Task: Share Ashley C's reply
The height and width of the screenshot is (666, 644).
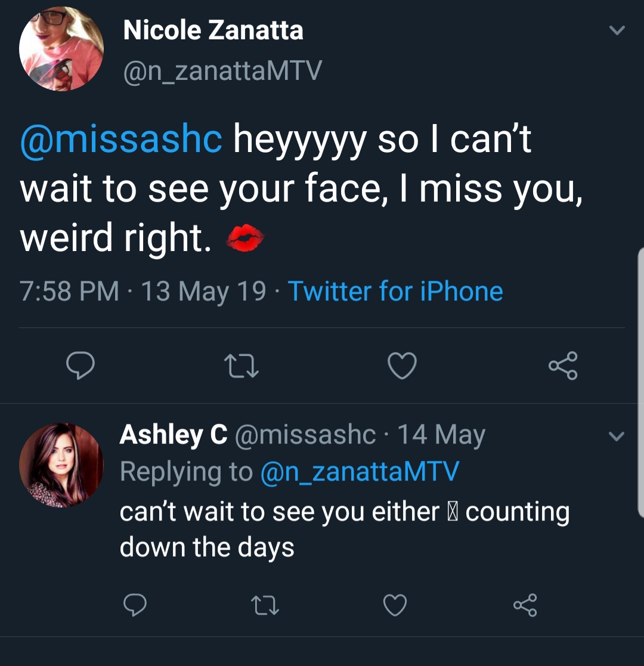Action: point(525,605)
